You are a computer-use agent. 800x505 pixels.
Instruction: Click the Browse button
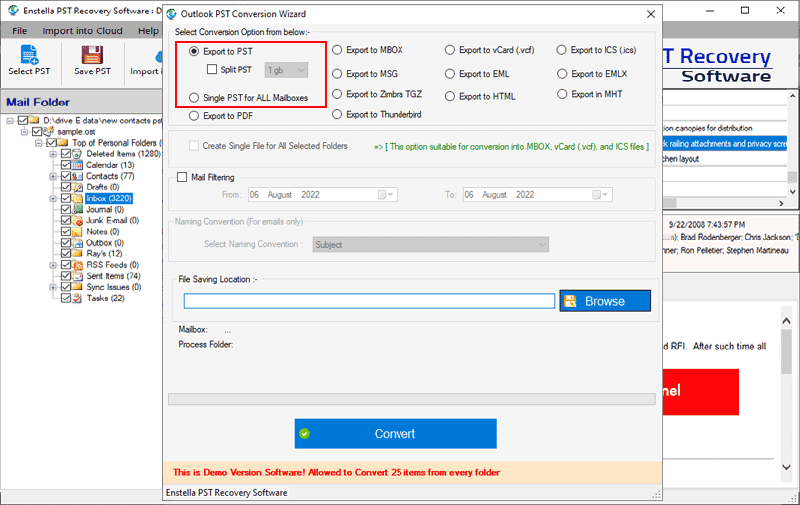605,301
